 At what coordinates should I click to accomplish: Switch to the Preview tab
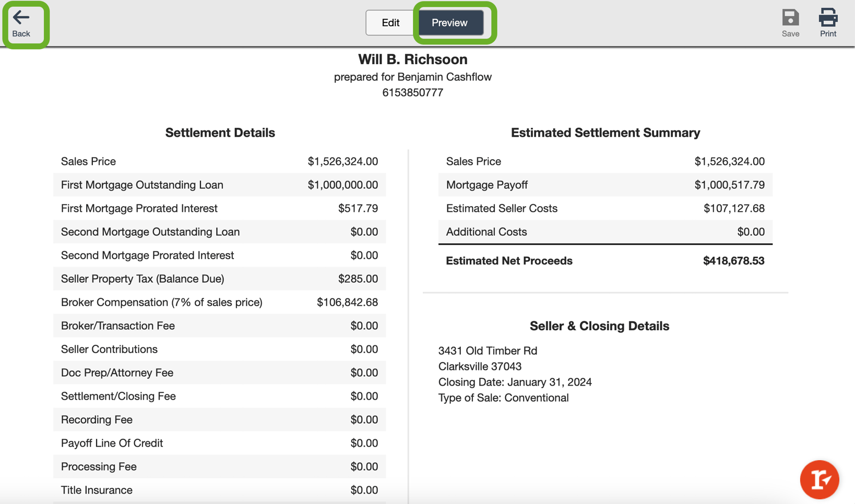pos(450,23)
